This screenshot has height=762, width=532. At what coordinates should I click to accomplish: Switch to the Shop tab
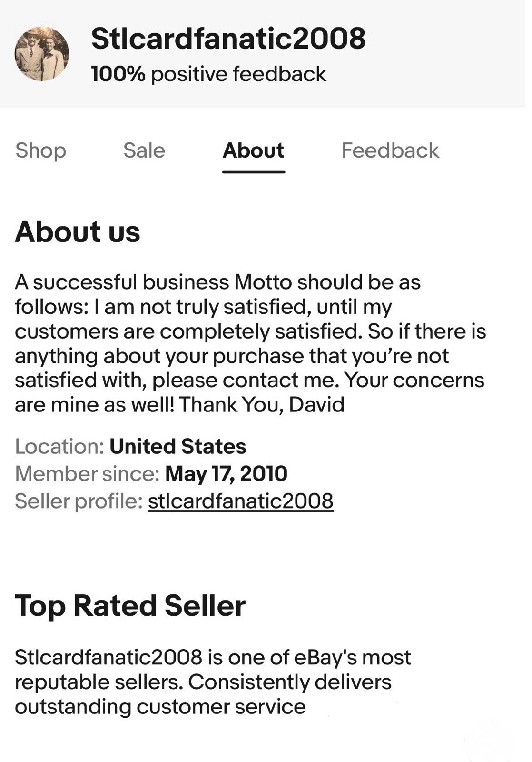pos(41,150)
